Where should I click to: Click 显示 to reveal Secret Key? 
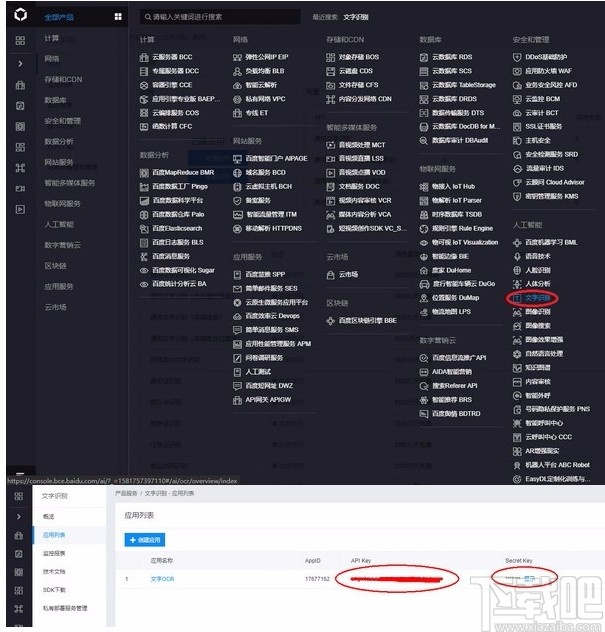tap(530, 579)
